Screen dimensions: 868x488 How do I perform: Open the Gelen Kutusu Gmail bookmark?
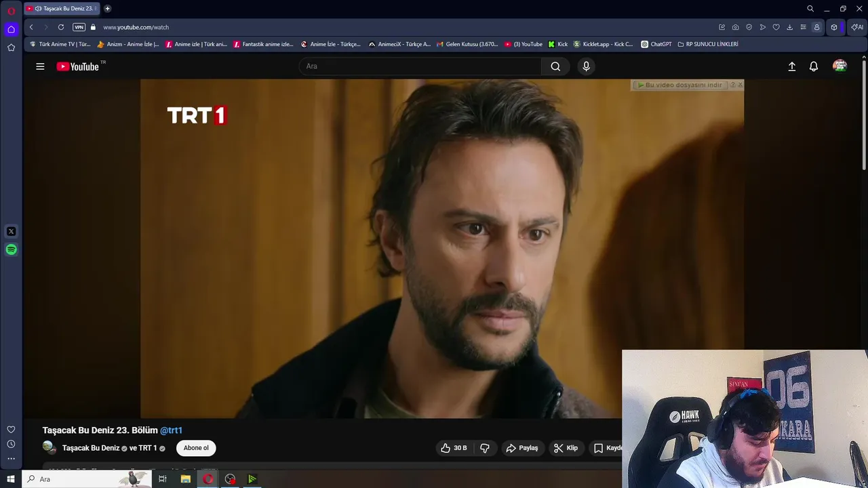467,44
